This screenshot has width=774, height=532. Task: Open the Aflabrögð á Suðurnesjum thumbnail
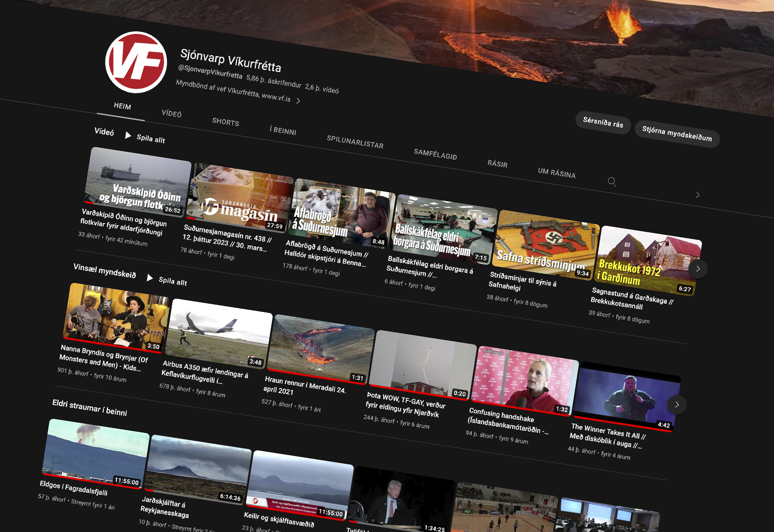pyautogui.click(x=342, y=214)
